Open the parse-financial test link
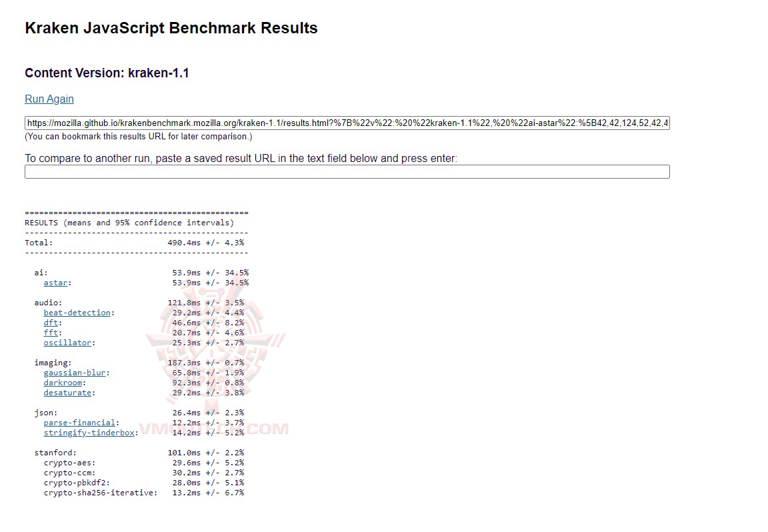The height and width of the screenshot is (532, 768). pyautogui.click(x=79, y=423)
